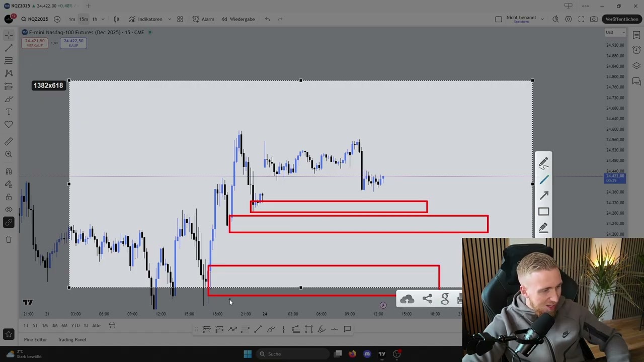The image size is (644, 362).
Task: Select the trend line drawing tool
Action: pyautogui.click(x=9, y=48)
